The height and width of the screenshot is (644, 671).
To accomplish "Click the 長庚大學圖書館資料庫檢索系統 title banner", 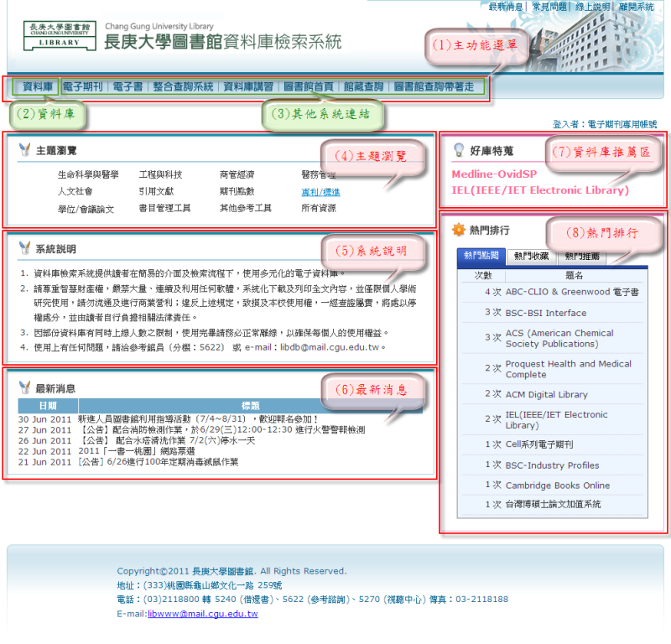I will pyautogui.click(x=222, y=42).
